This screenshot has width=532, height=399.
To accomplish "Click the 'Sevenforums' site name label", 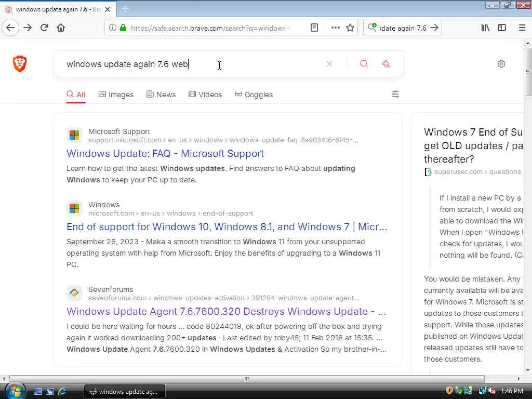I will [111, 289].
